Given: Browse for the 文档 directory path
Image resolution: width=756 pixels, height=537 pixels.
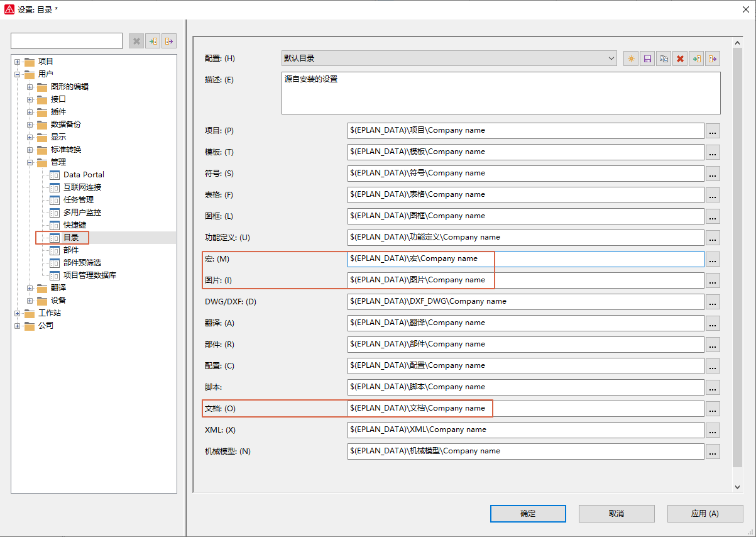Looking at the screenshot, I should [713, 409].
